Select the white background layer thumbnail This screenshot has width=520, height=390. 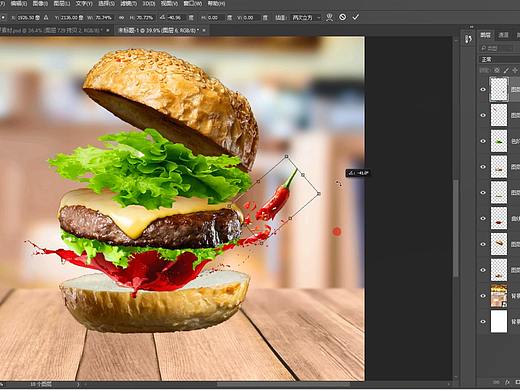[x=499, y=321]
